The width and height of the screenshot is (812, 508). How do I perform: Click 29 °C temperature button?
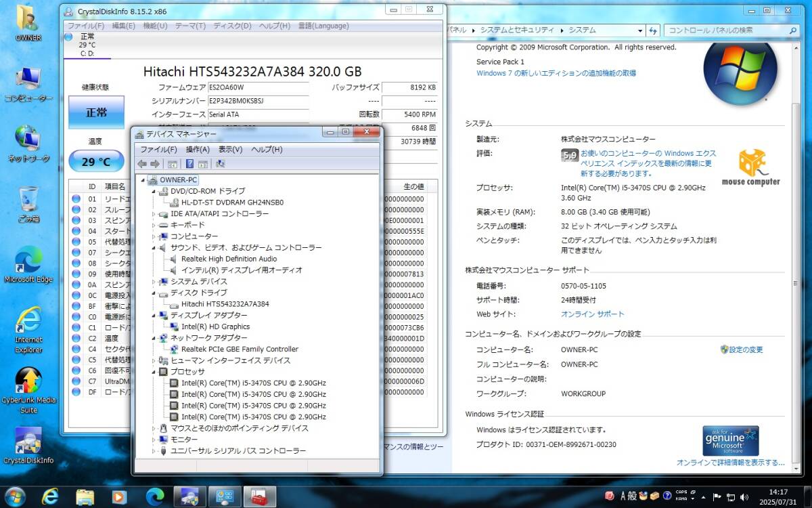point(96,162)
